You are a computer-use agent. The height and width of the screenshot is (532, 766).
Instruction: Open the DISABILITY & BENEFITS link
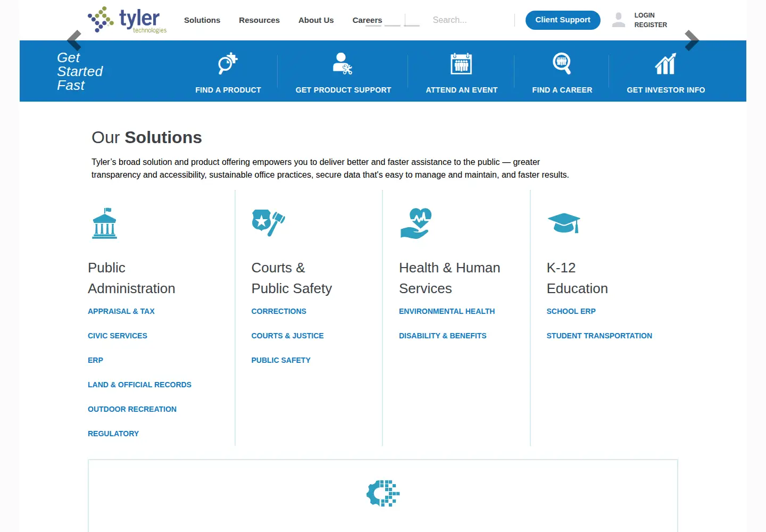[443, 336]
